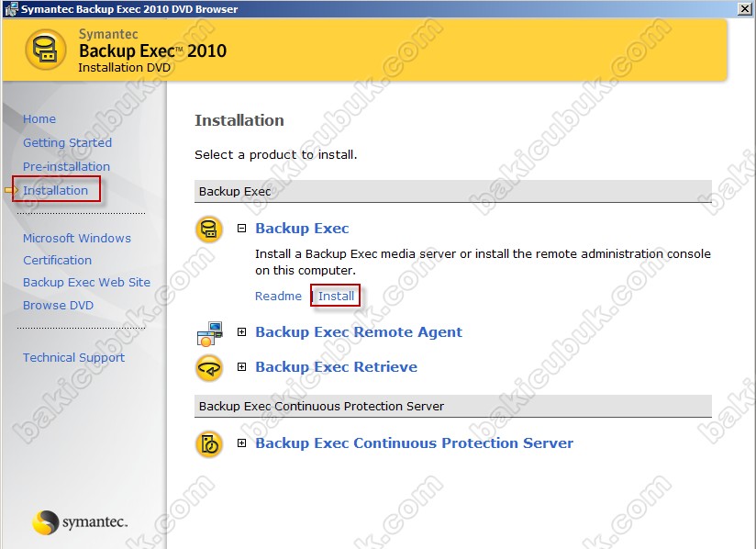Click the 'Installation DVD' header text
This screenshot has height=549, width=756.
click(125, 68)
